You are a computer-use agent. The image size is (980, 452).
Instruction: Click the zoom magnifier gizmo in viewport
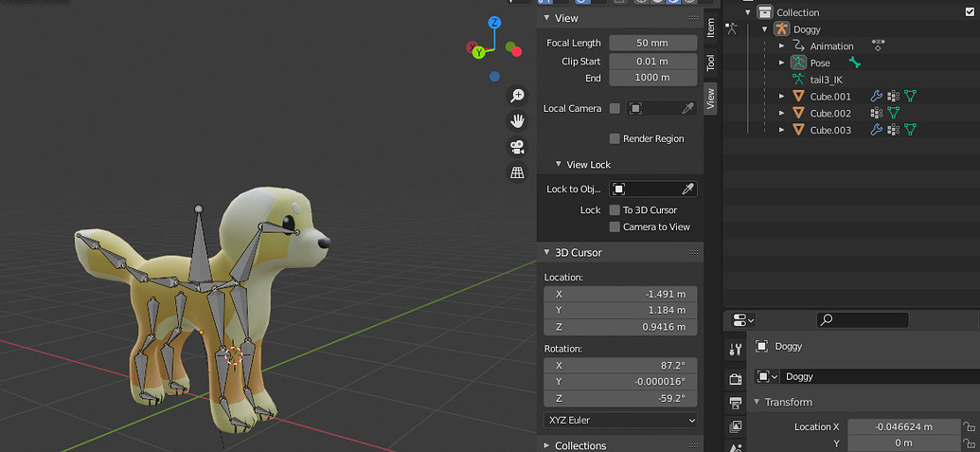pyautogui.click(x=517, y=96)
